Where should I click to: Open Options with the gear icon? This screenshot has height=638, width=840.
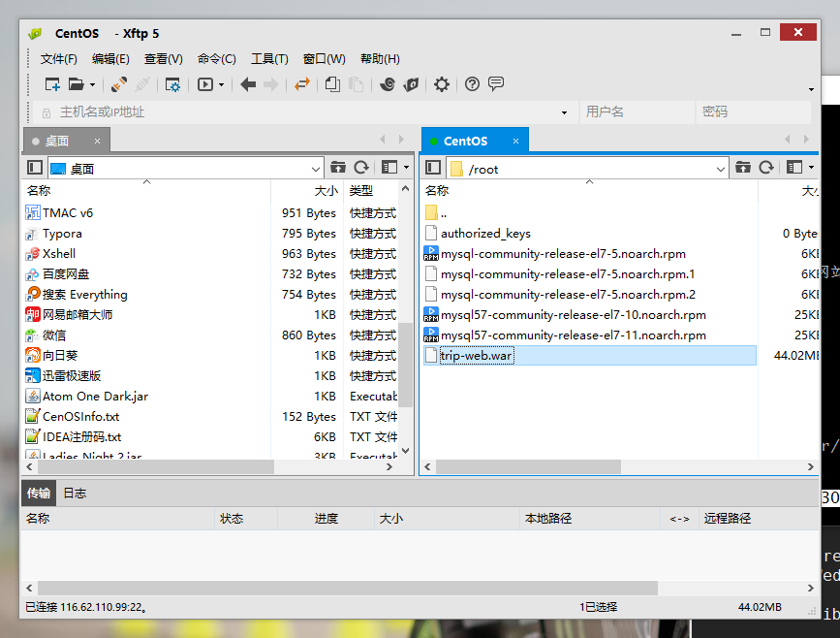[x=442, y=84]
